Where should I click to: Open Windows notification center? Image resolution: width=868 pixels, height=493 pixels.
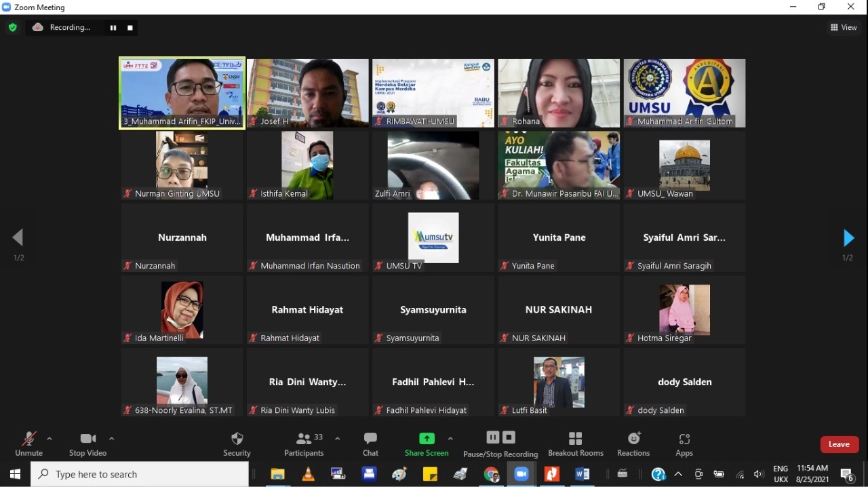click(x=848, y=475)
